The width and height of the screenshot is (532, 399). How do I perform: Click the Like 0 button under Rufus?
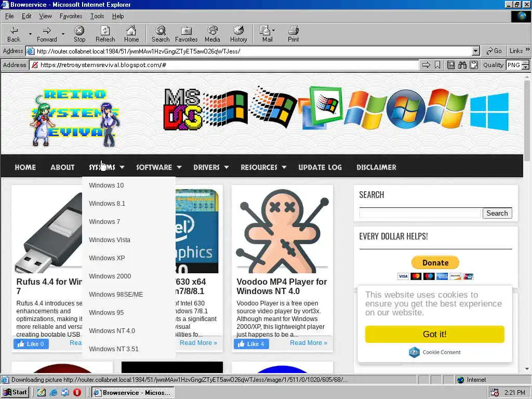click(31, 344)
